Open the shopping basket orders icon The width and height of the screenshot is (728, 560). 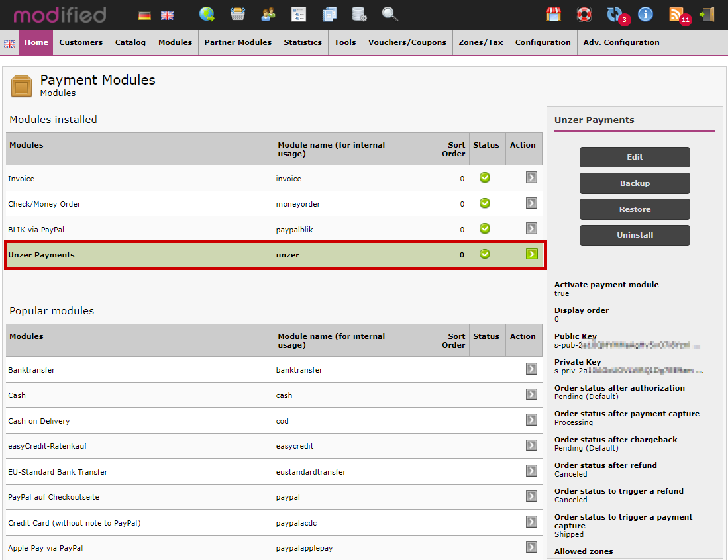pos(238,15)
